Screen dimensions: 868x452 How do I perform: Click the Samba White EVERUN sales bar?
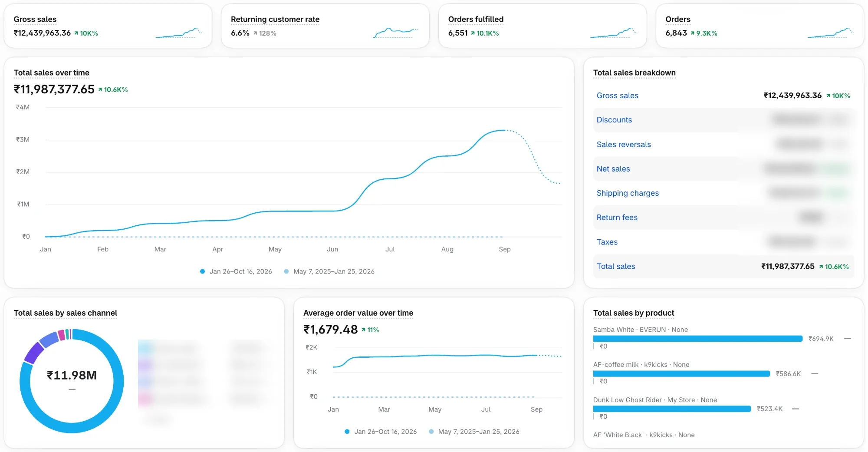(698, 339)
